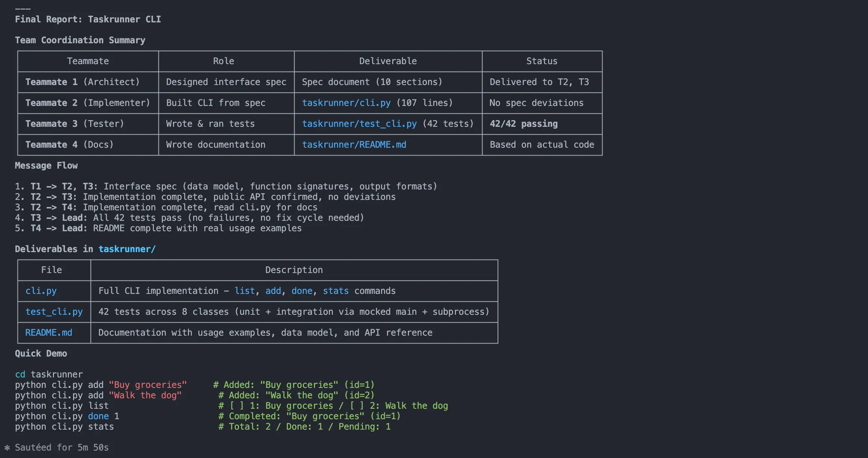868x458 pixels.
Task: Click the 'python cli.py stats' command
Action: (x=65, y=427)
